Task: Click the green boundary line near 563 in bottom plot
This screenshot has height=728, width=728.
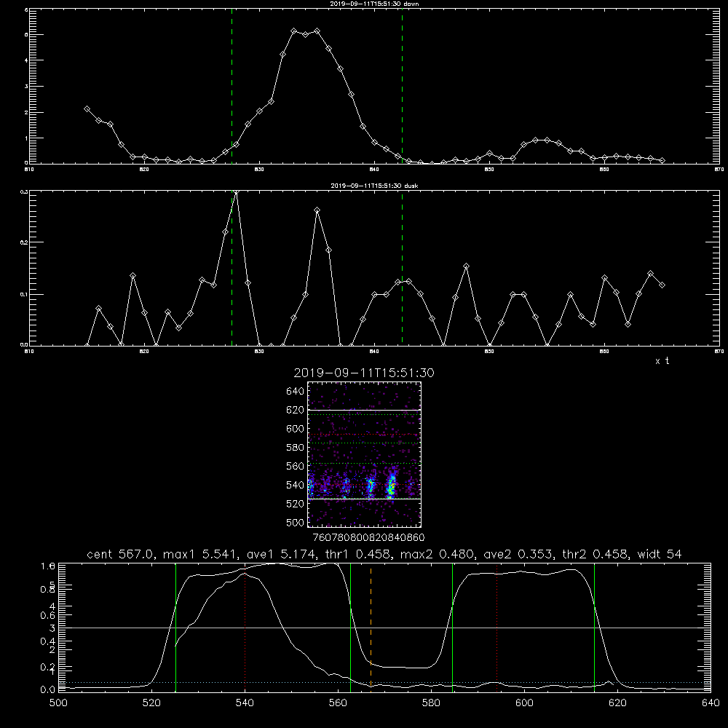Action: [x=350, y=627]
